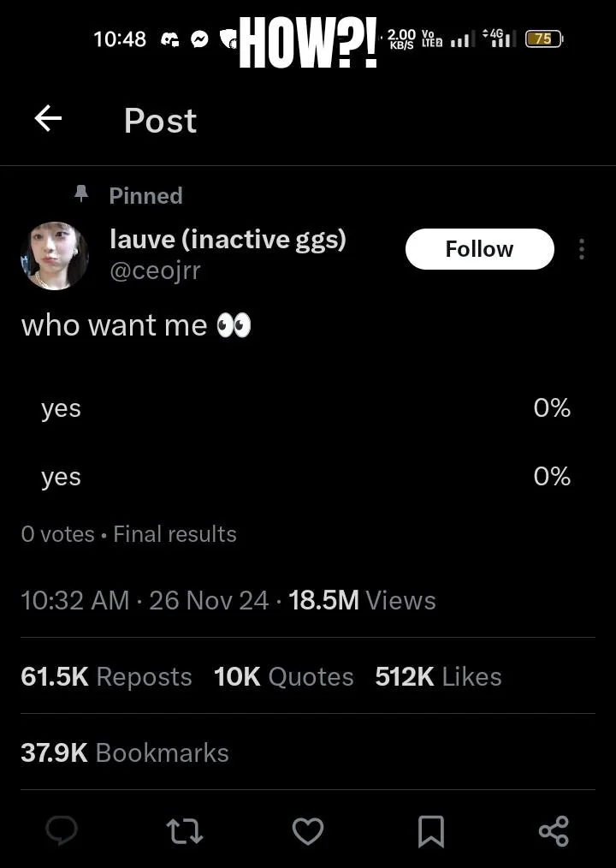This screenshot has height=868, width=616.
Task: Tap the Discord notification icon in status bar
Action: (170, 39)
